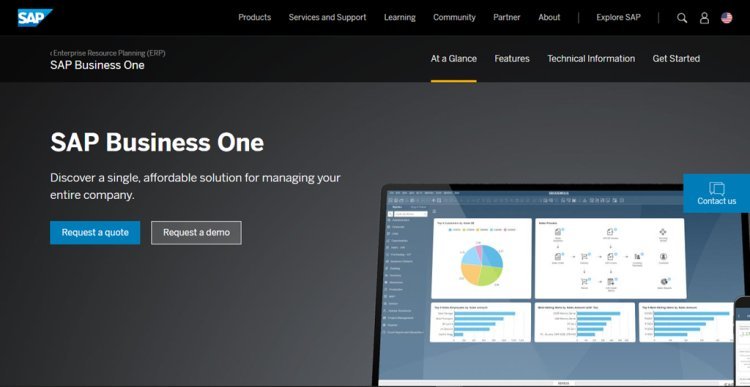Switch to the Features tab
This screenshot has height=387, width=750.
coord(512,59)
